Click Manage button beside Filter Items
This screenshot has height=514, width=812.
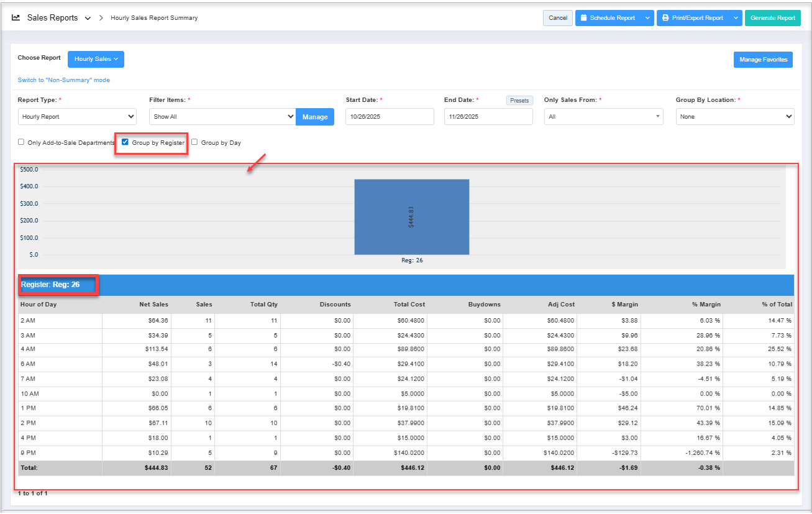click(x=314, y=117)
